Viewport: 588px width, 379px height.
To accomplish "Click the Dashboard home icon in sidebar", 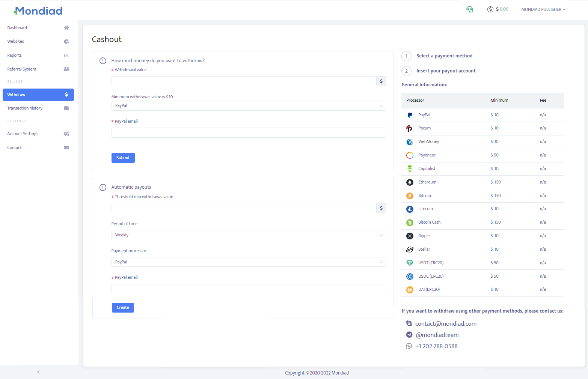I will (66, 28).
